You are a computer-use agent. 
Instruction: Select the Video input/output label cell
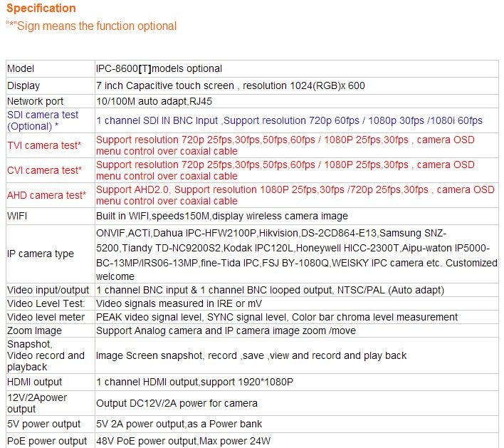click(48, 290)
